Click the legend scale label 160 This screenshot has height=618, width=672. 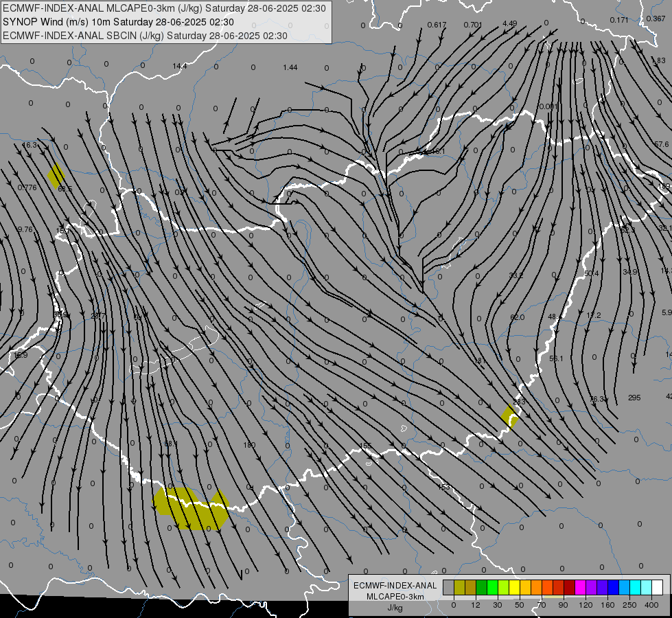point(607,605)
